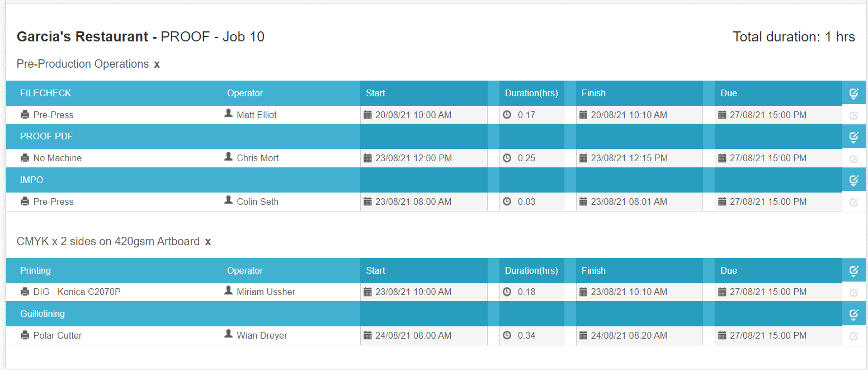Viewport: 868px width, 370px height.
Task: Click printer icon beside DIG - Konica C2070P
Action: click(25, 292)
